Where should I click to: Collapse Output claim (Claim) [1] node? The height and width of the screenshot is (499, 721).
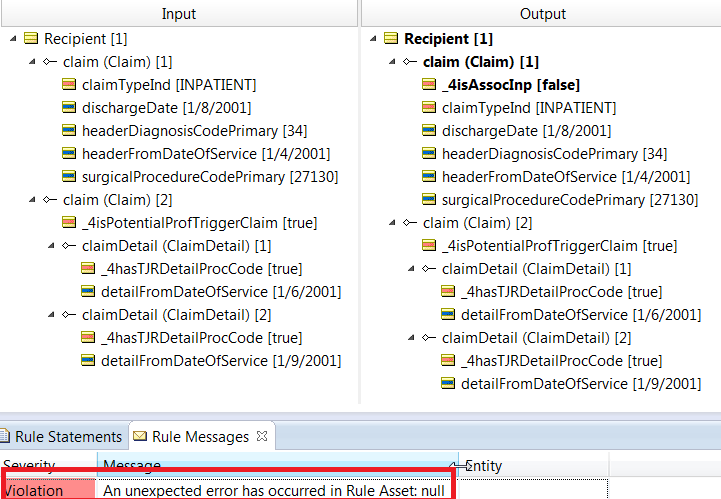[392, 62]
